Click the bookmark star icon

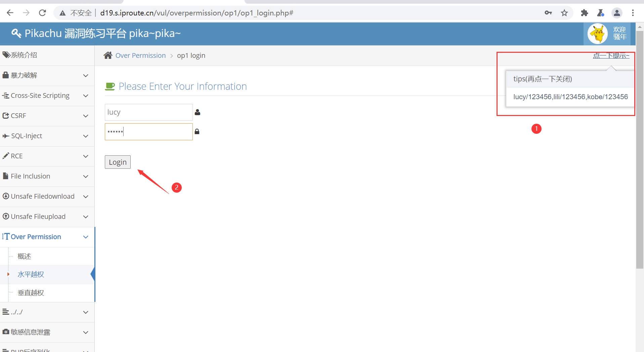coord(564,13)
